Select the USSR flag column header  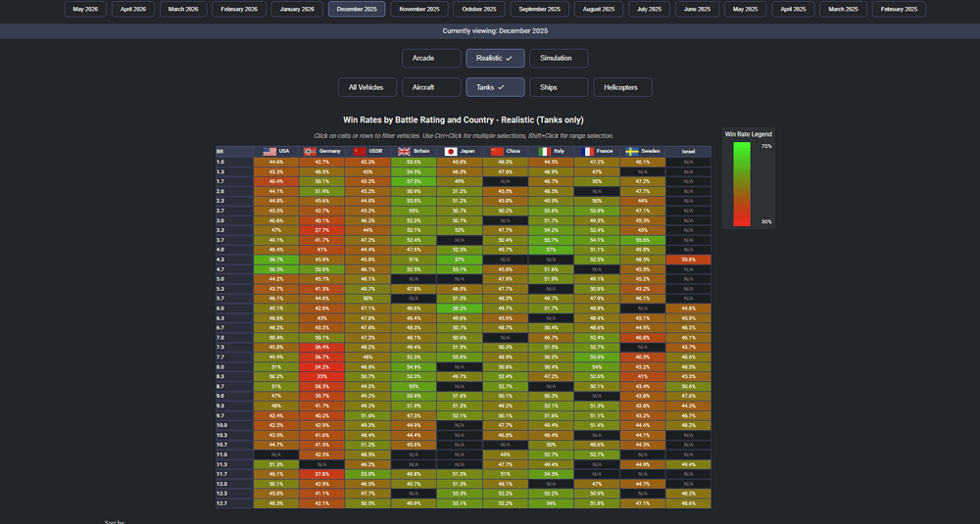tap(367, 151)
